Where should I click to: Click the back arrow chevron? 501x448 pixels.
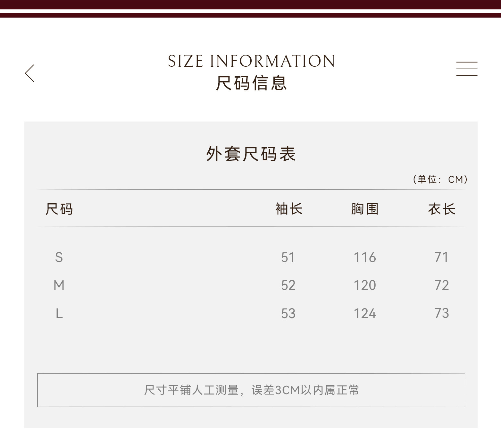[x=29, y=73]
